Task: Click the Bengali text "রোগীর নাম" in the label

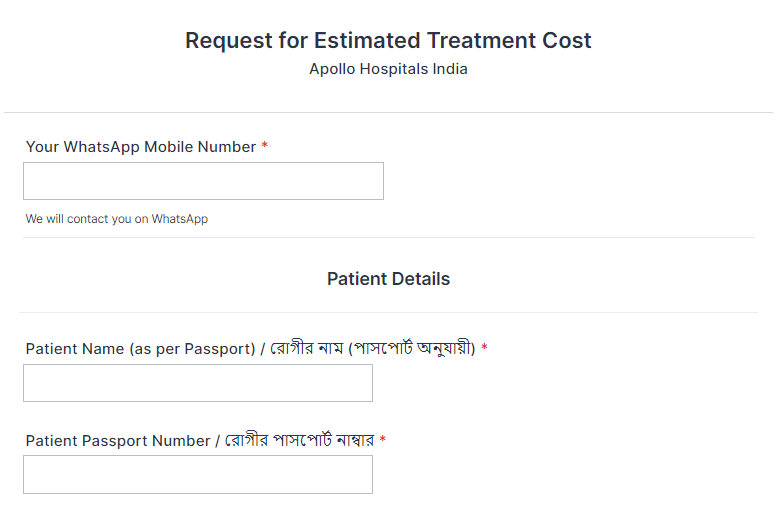Action: [x=305, y=349]
